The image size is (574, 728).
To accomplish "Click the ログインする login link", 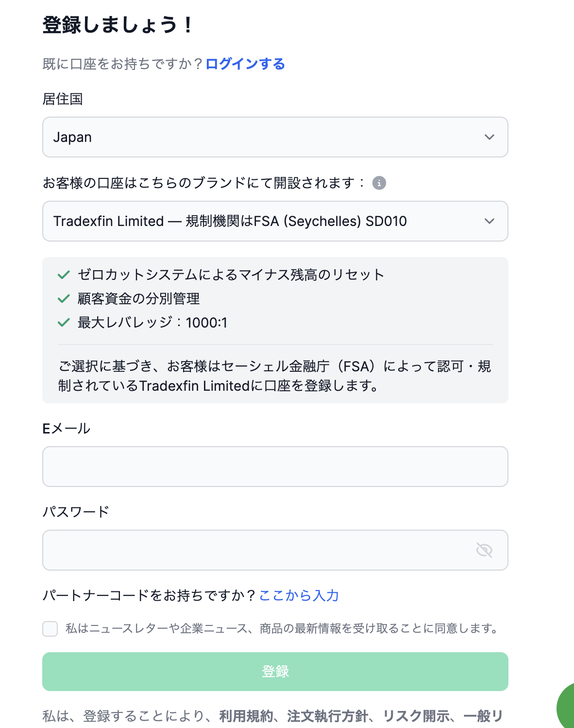I will [245, 64].
